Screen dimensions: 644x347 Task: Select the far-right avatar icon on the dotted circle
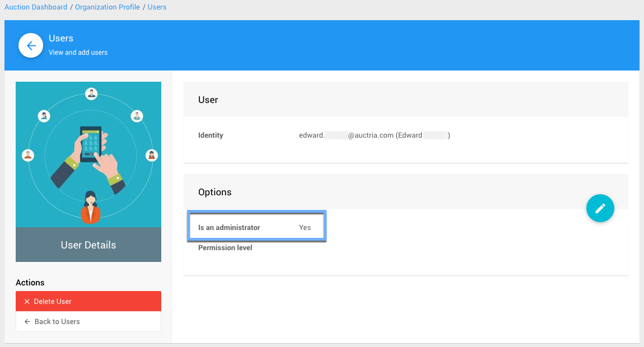pos(151,155)
